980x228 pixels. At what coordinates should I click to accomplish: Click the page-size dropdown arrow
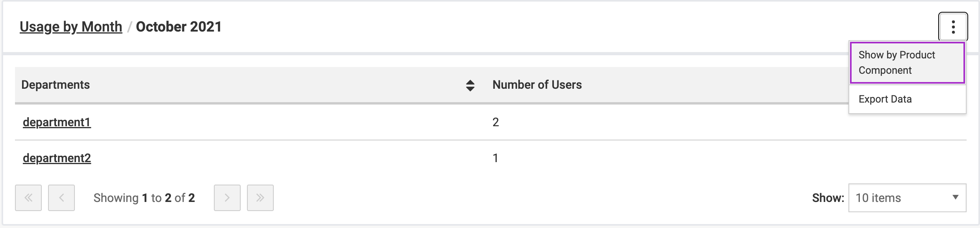[x=955, y=197]
